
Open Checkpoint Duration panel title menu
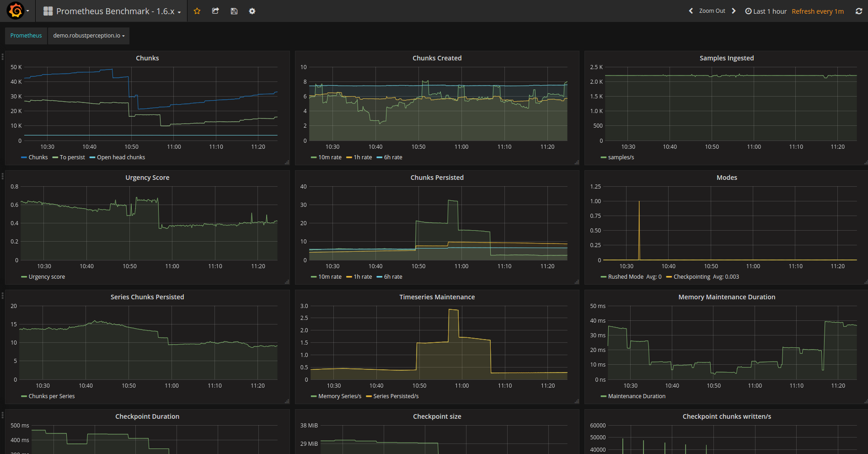point(147,416)
